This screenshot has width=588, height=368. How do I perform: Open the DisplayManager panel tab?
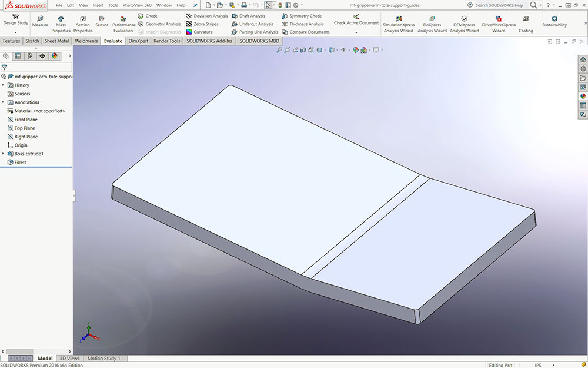tap(55, 56)
